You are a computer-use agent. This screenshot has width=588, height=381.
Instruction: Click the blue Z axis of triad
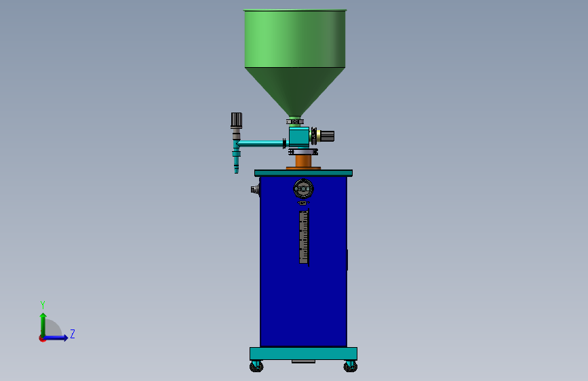tap(56, 338)
